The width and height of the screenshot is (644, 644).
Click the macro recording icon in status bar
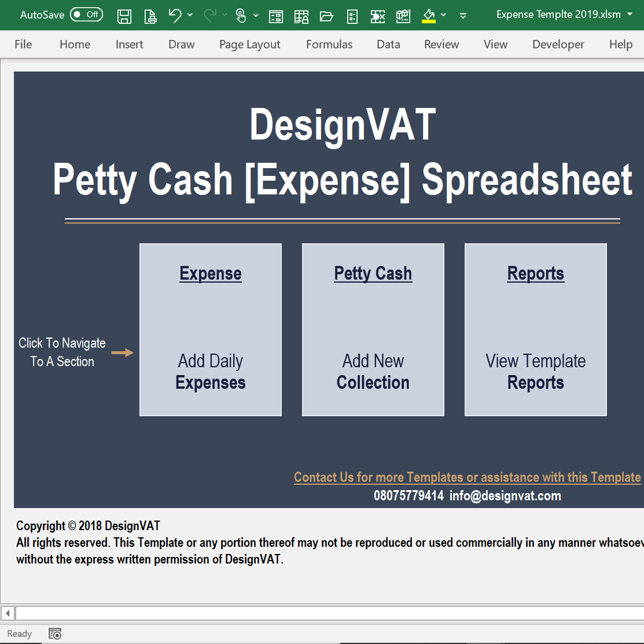point(55,634)
